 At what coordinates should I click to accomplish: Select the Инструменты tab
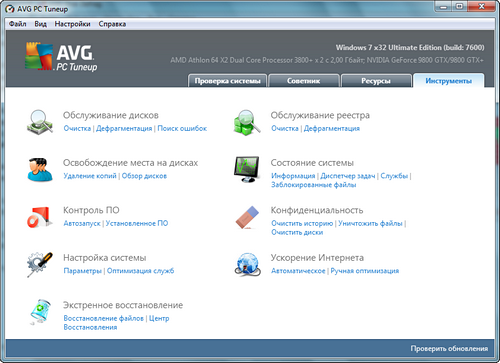coord(448,81)
